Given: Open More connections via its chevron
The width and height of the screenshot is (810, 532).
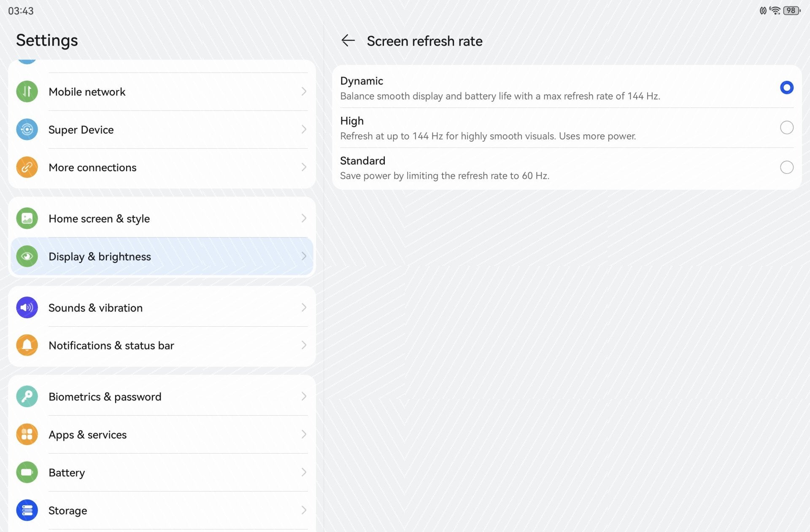Looking at the screenshot, I should [304, 167].
